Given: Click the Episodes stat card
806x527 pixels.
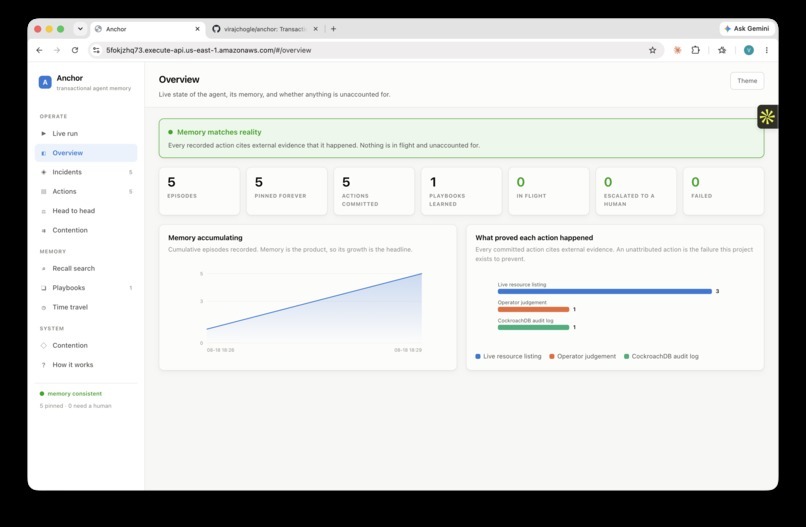Looking at the screenshot, I should 199,191.
